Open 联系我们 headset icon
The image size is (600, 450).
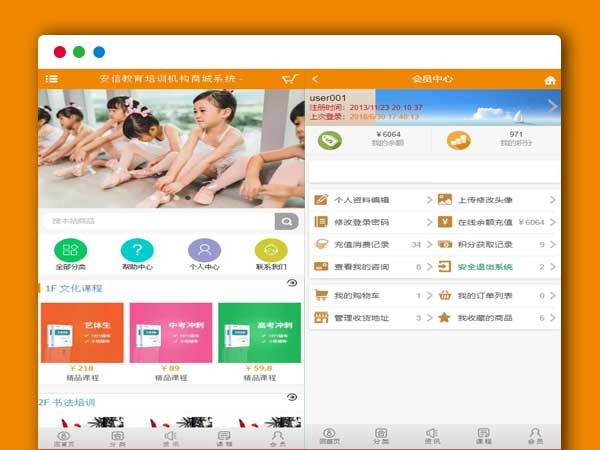(x=270, y=250)
